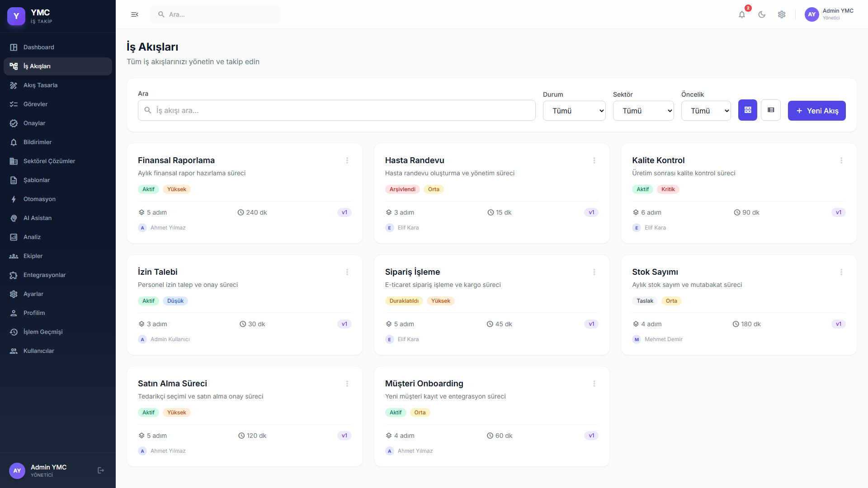
Task: Open settings gear icon in top bar
Action: point(782,14)
